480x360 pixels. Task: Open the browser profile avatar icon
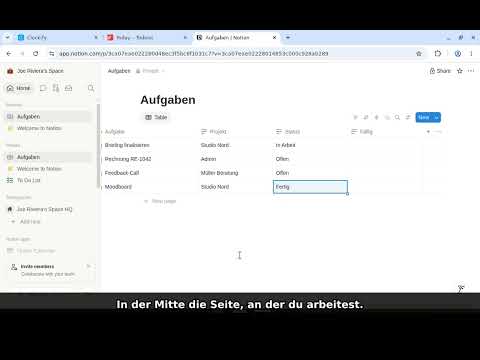tap(458, 53)
